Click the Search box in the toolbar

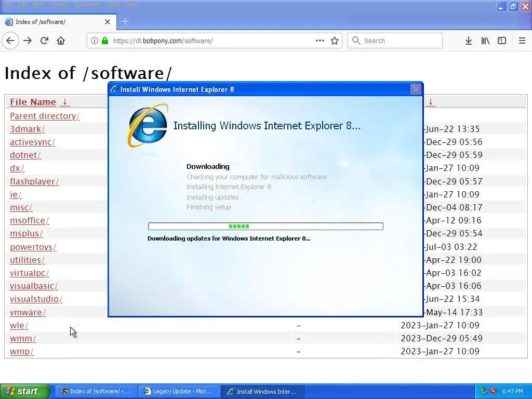(x=395, y=41)
